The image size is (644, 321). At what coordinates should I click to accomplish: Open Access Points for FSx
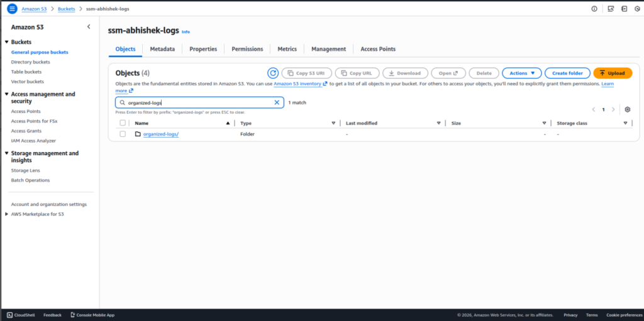point(34,121)
